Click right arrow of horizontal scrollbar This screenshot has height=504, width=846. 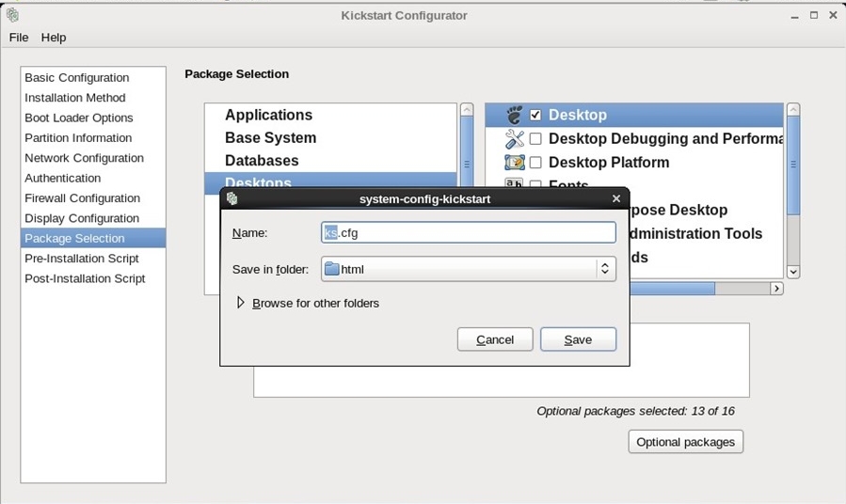pos(776,289)
